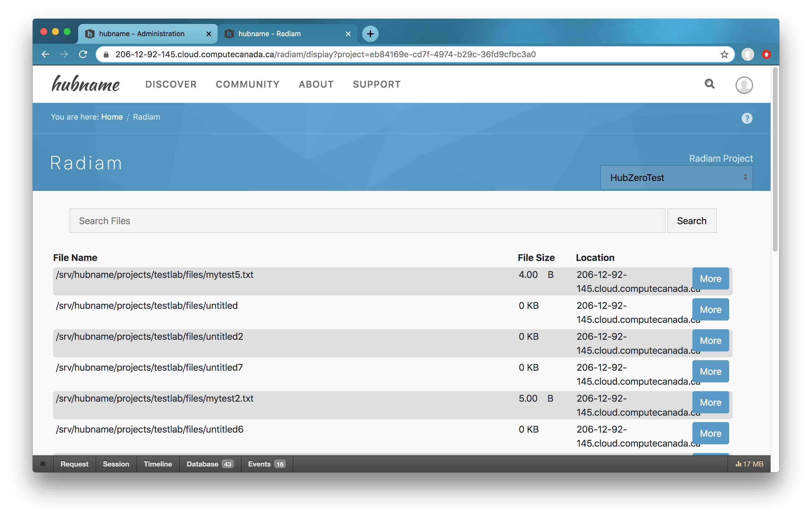Click the Home breadcrumb link
Image resolution: width=812 pixels, height=519 pixels.
[112, 117]
